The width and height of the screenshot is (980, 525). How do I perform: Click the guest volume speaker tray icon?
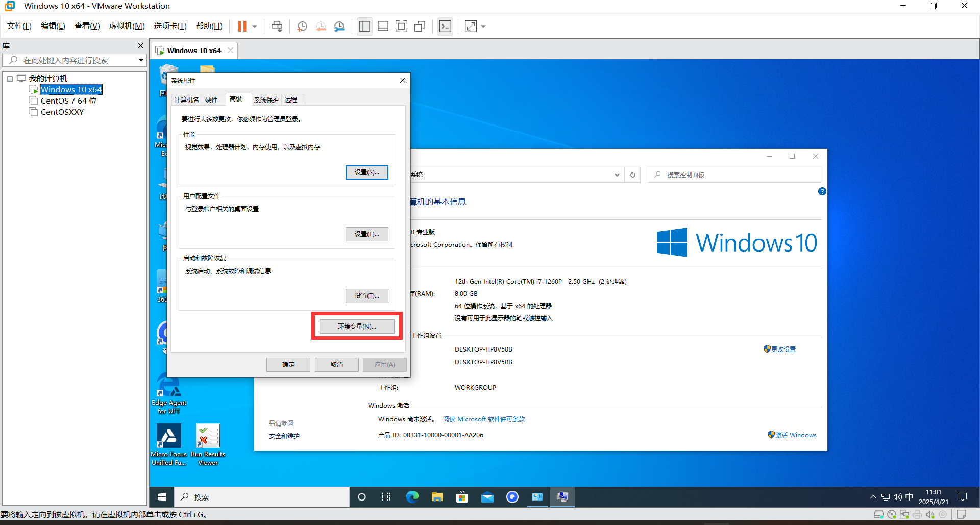(x=897, y=497)
